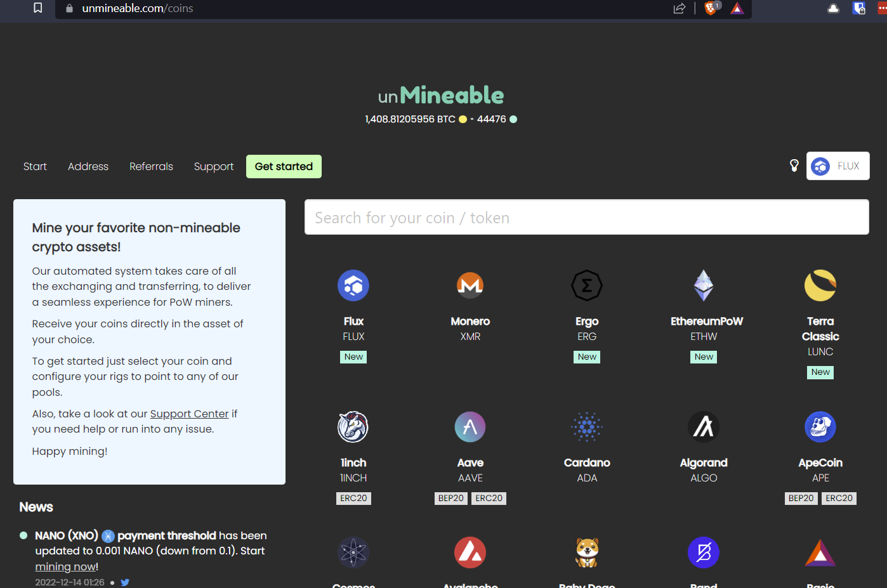
Task: Follow the Support Center link
Action: (x=189, y=414)
